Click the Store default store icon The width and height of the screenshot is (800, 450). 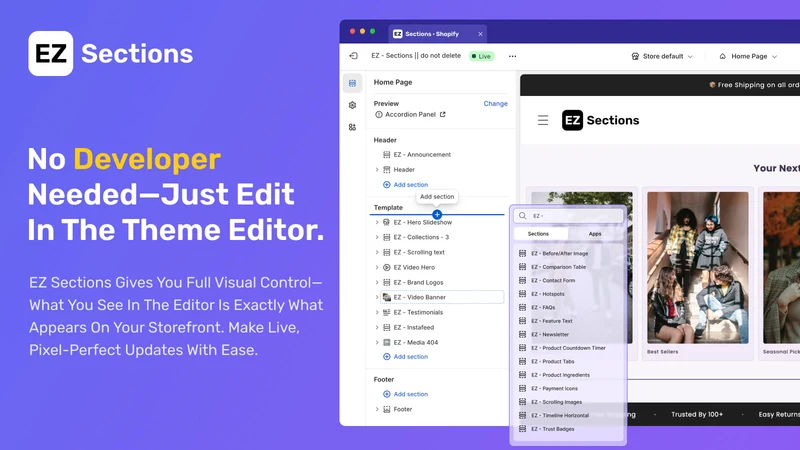[635, 56]
